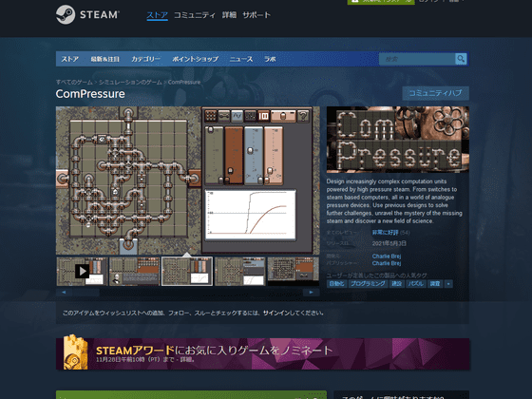The image size is (532, 399).
Task: Open the ポイントショップ store link
Action: coord(195,59)
